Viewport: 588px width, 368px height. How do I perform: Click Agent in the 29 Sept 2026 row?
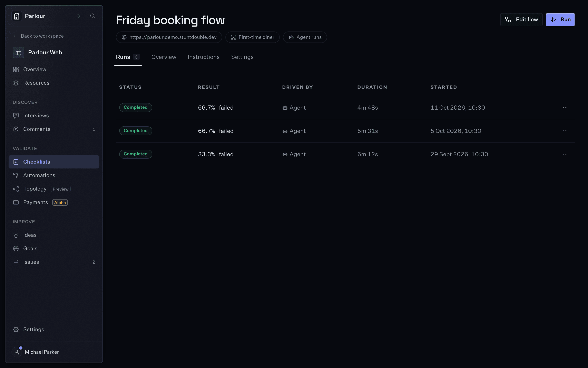pos(294,154)
